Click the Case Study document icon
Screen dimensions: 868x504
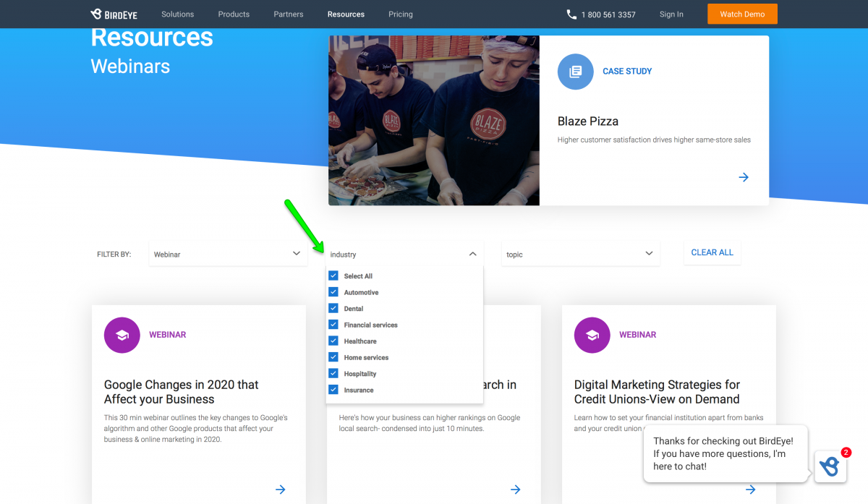[576, 72]
